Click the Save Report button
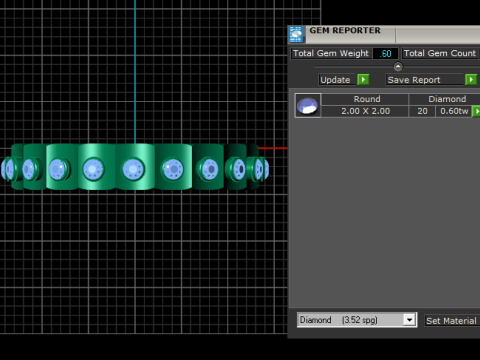Image resolution: width=480 pixels, height=360 pixels. tap(425, 80)
